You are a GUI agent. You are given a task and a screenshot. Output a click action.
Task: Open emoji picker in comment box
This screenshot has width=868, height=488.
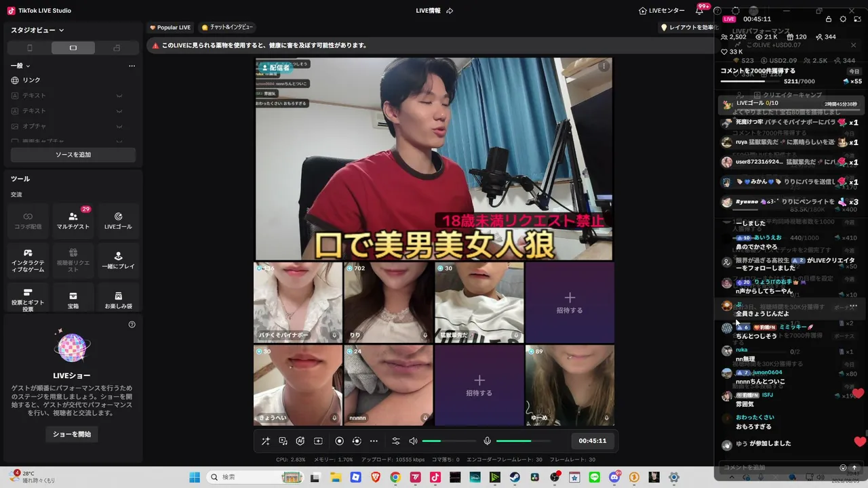pos(843,468)
